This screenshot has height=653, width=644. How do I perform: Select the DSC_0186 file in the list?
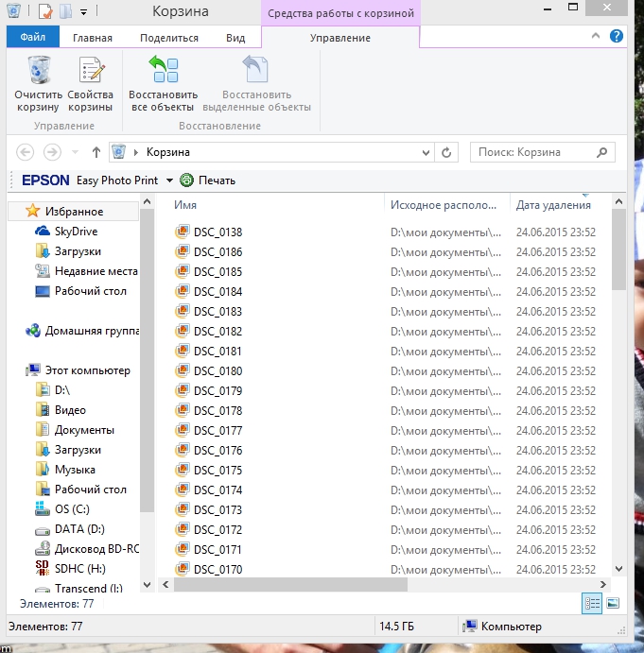pos(218,252)
